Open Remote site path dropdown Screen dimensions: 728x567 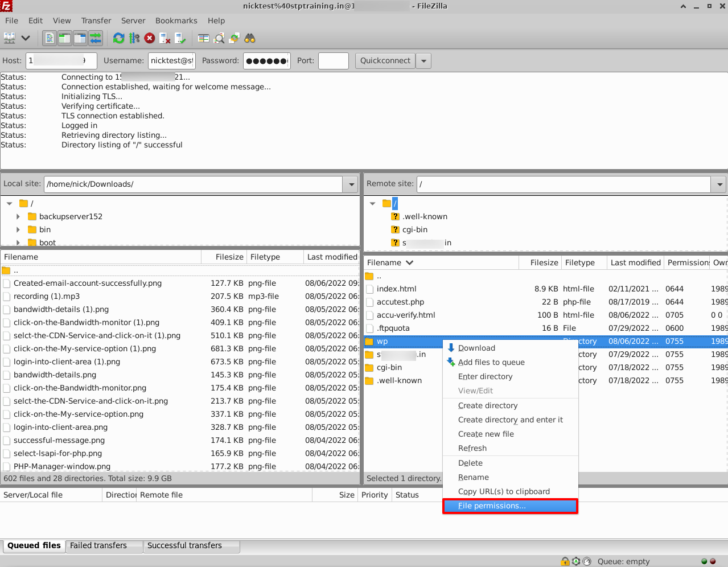719,184
